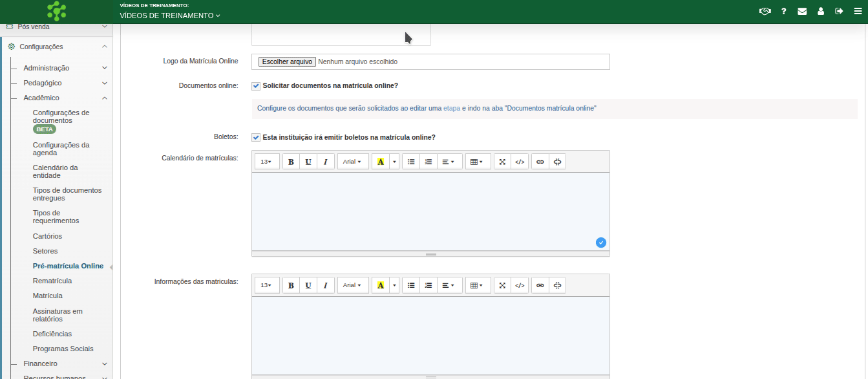868x379 pixels.
Task: Insert unordered list in Calendário de matrículas editor
Action: coord(411,162)
